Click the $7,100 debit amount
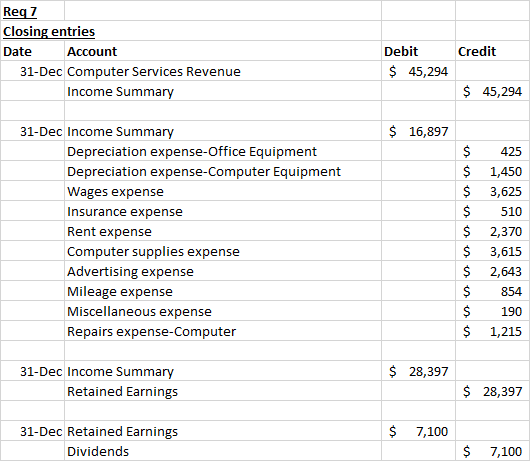The height and width of the screenshot is (461, 530). click(418, 431)
